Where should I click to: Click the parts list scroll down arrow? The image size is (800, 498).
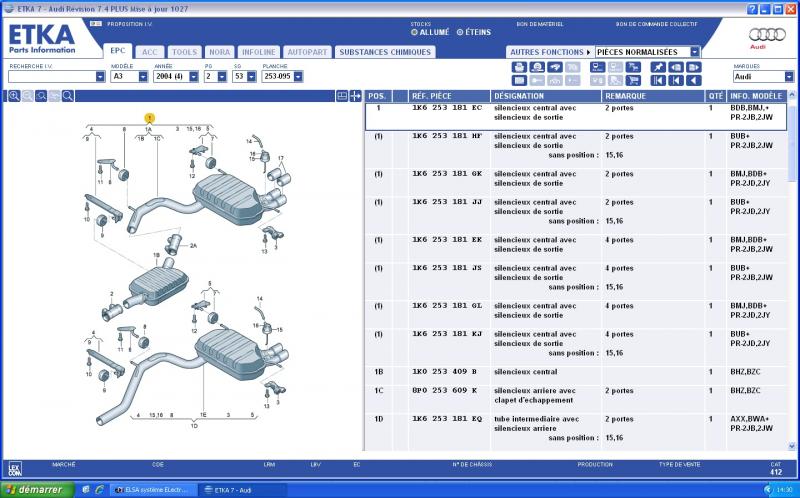click(792, 446)
